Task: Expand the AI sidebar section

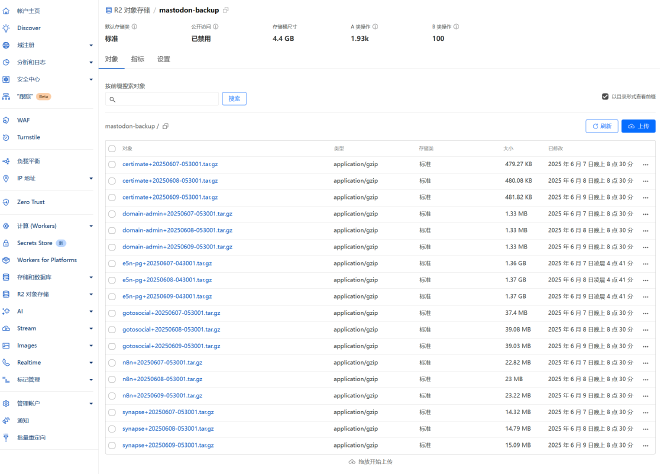Action: (x=91, y=312)
